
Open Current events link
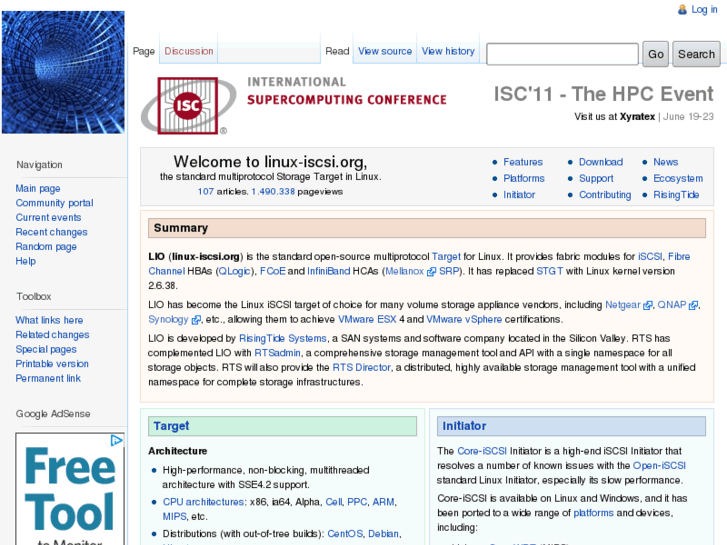(48, 218)
